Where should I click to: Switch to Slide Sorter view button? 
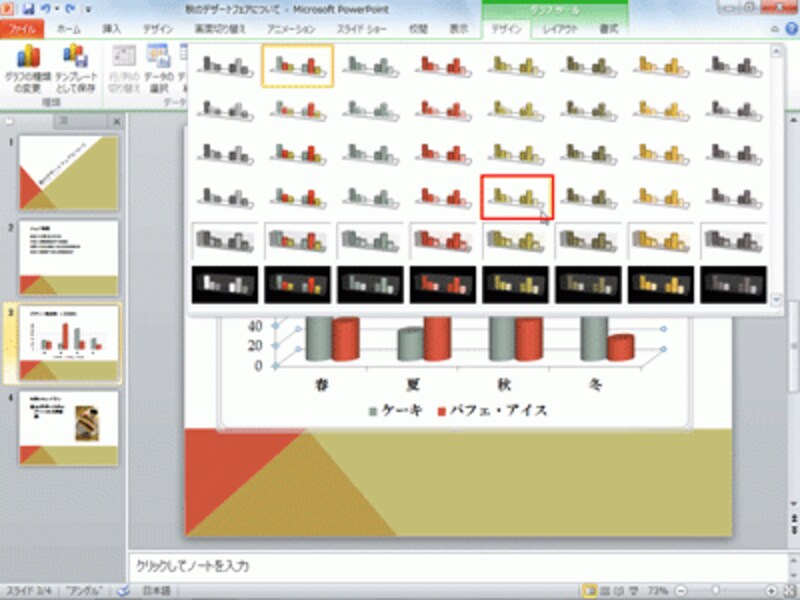point(605,591)
